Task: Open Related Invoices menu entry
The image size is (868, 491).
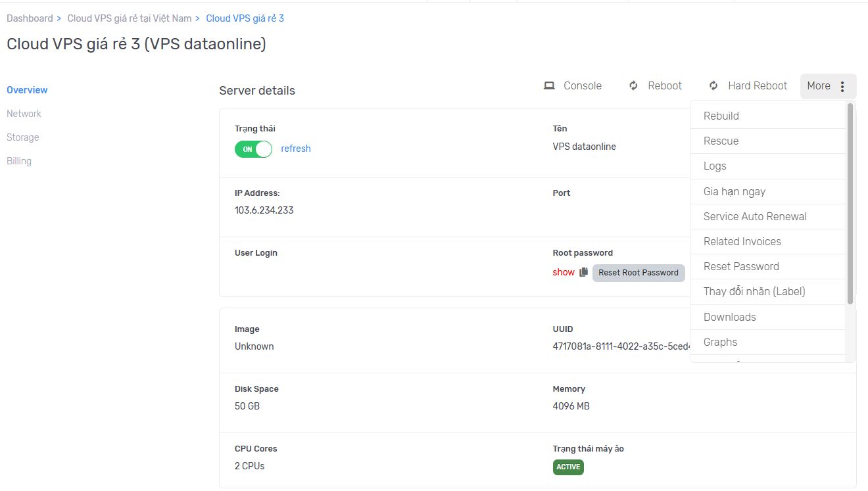Action: point(767,241)
